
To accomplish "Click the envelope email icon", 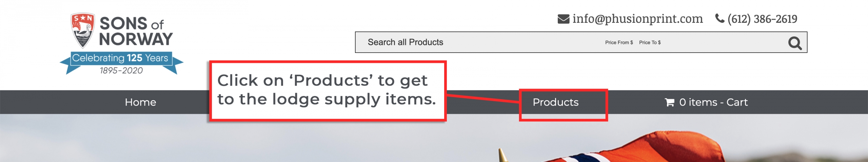I will (x=564, y=19).
